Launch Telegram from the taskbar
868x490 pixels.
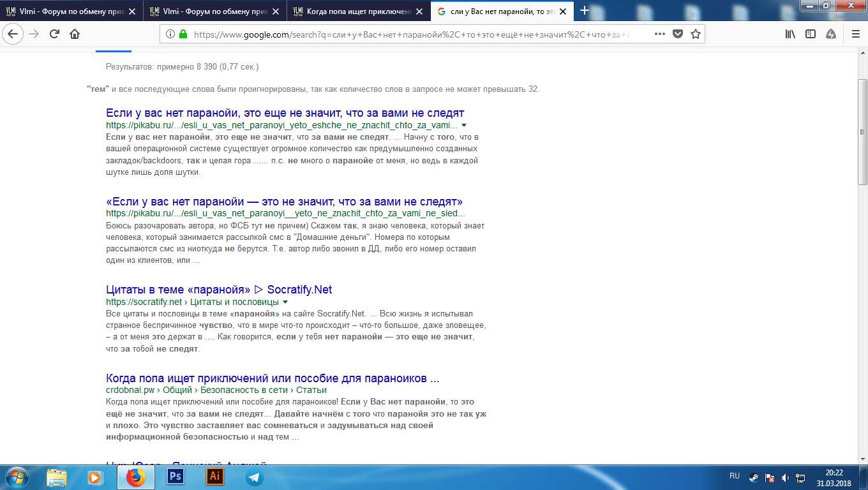tap(254, 477)
